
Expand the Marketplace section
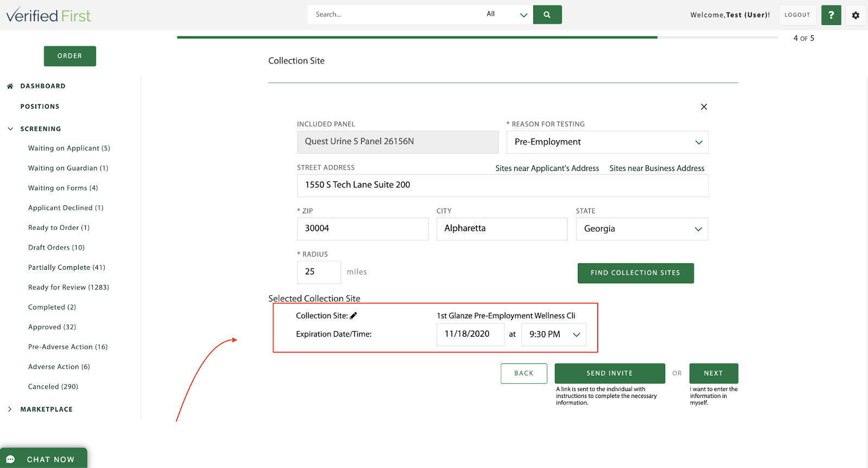coord(10,409)
